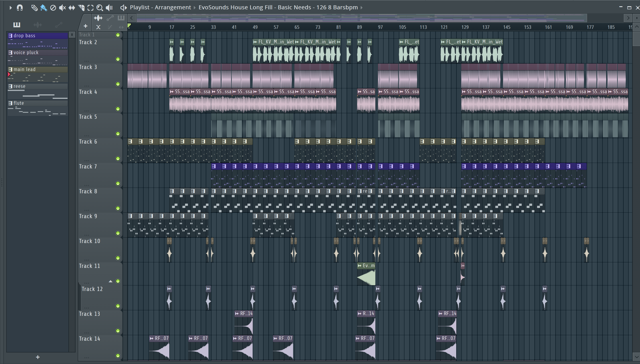Mute Track 6 with its green LED
Image resolution: width=640 pixels, height=364 pixels.
click(x=118, y=159)
